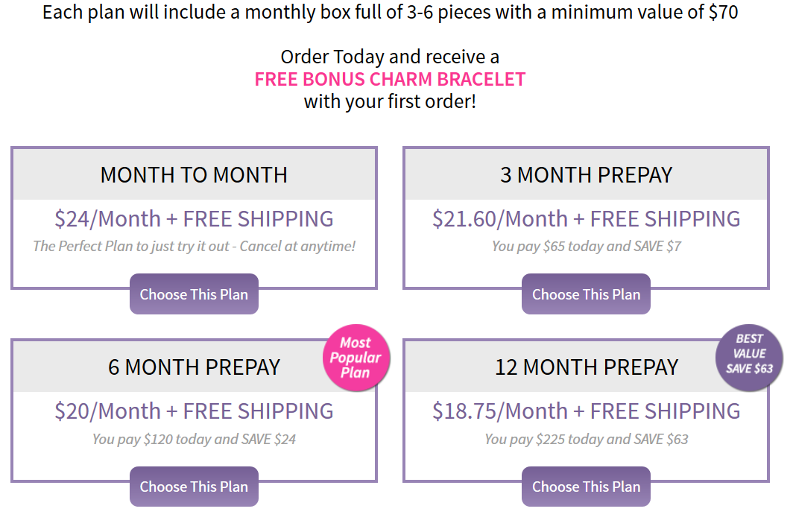Click the $18.75/Month + FREE SHIPPING price text

586,411
